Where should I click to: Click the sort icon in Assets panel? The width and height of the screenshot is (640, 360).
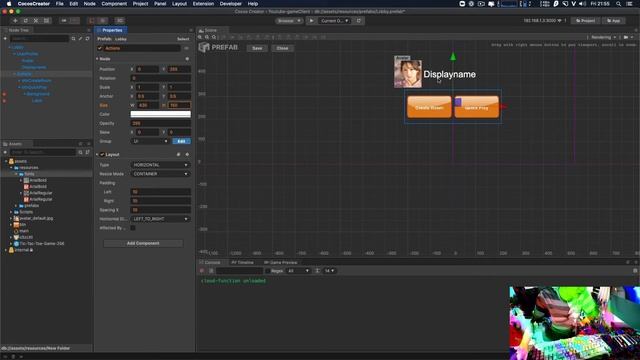[87, 152]
